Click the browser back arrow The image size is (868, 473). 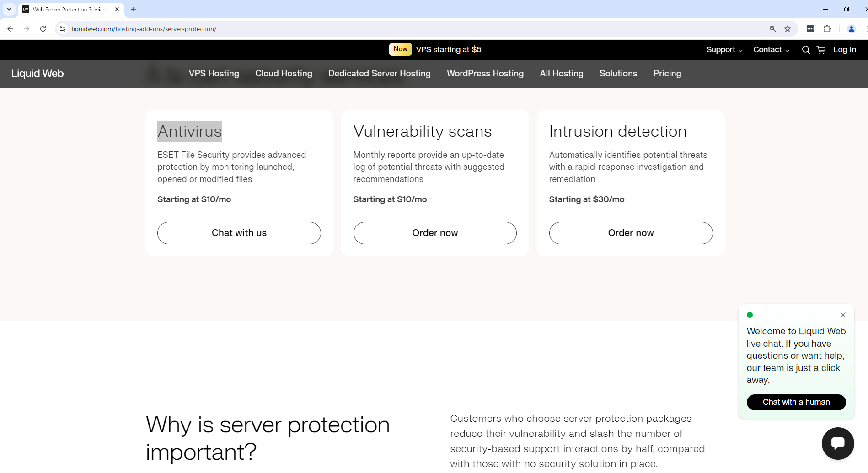click(x=10, y=29)
